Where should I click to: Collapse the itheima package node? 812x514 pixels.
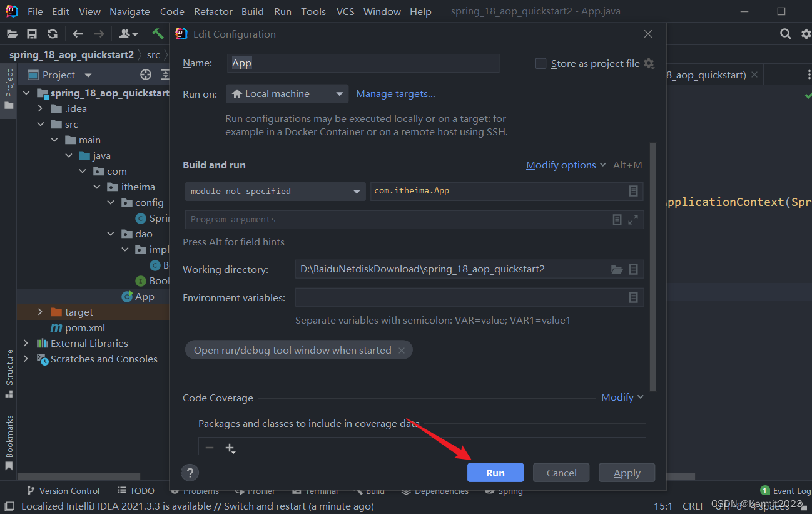(x=97, y=187)
